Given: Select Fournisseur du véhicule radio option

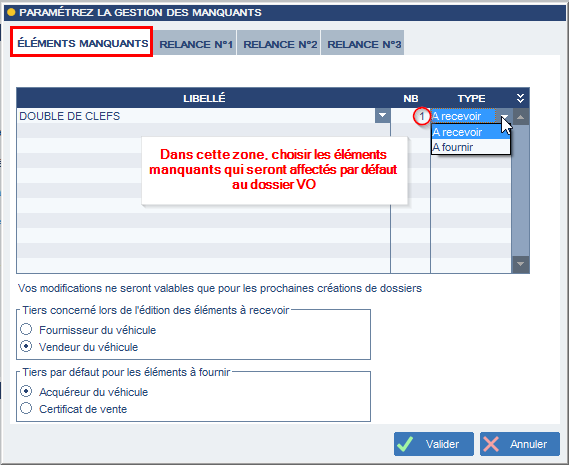Looking at the screenshot, I should tap(26, 329).
